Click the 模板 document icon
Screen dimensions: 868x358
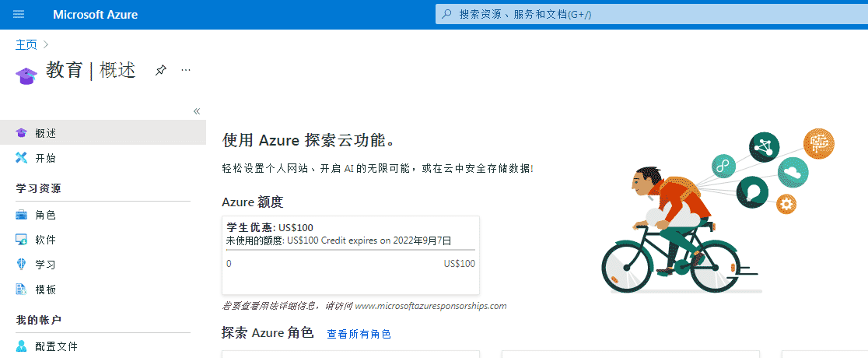[21, 290]
